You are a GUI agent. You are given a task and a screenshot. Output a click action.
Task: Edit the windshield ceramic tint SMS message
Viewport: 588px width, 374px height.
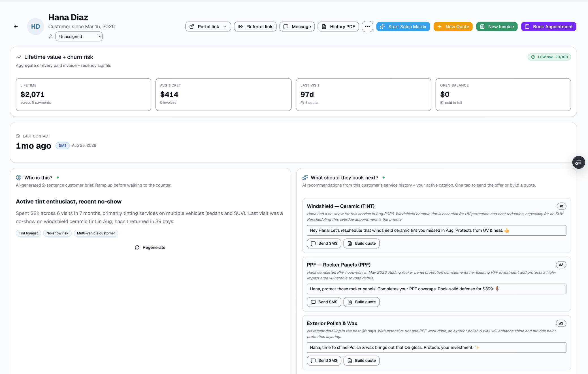(x=436, y=230)
